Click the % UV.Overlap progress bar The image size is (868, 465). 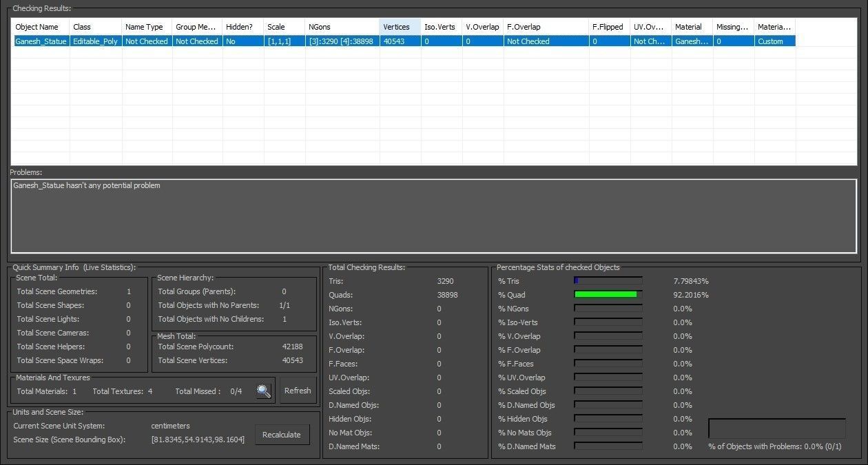tap(608, 378)
